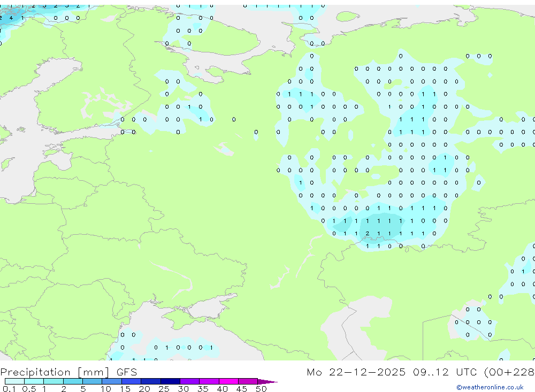Click the '40' legend scale label
Viewport: 535px width, 392px height.
click(223, 389)
